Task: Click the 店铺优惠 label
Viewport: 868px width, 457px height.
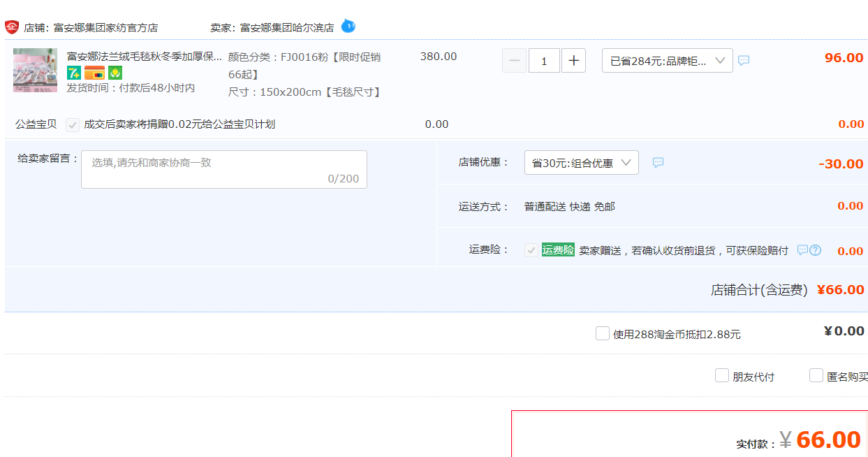Action: [x=484, y=162]
